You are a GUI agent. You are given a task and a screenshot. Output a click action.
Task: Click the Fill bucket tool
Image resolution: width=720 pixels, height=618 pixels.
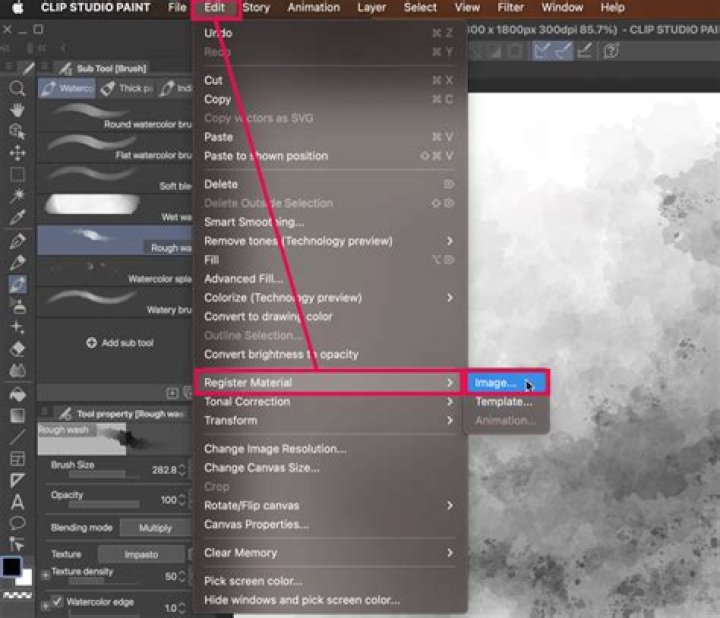tap(17, 393)
